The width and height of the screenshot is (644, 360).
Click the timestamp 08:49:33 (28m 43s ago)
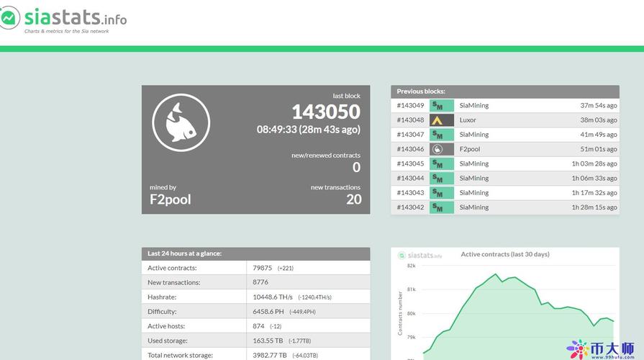[x=309, y=130]
